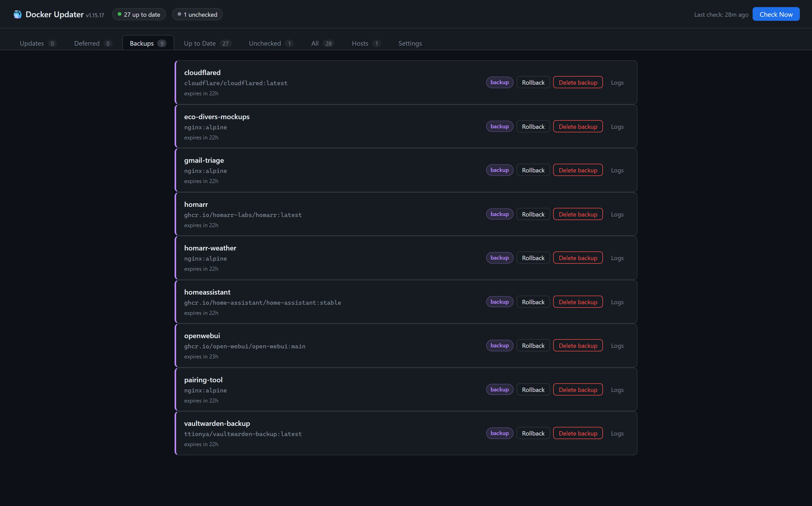Delete backup for homarr-weather
Screen dimensions: 812x506
coord(578,258)
